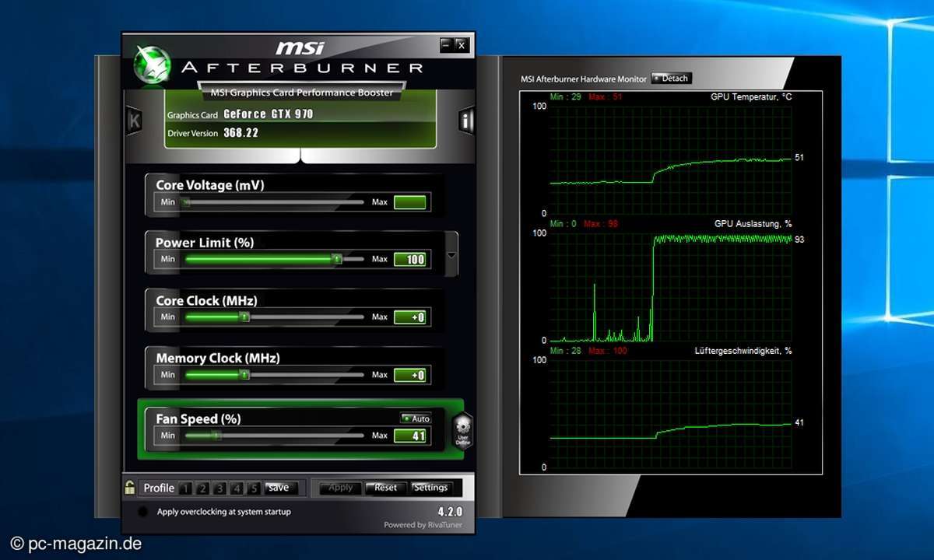This screenshot has height=560, width=934.
Task: Click the GPU Temperatur graph
Action: [x=670, y=159]
